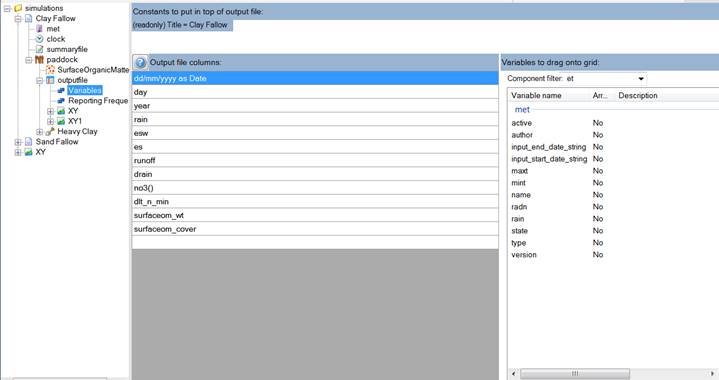Click the paddock fence icon
The width and height of the screenshot is (719, 380).
pyautogui.click(x=39, y=60)
